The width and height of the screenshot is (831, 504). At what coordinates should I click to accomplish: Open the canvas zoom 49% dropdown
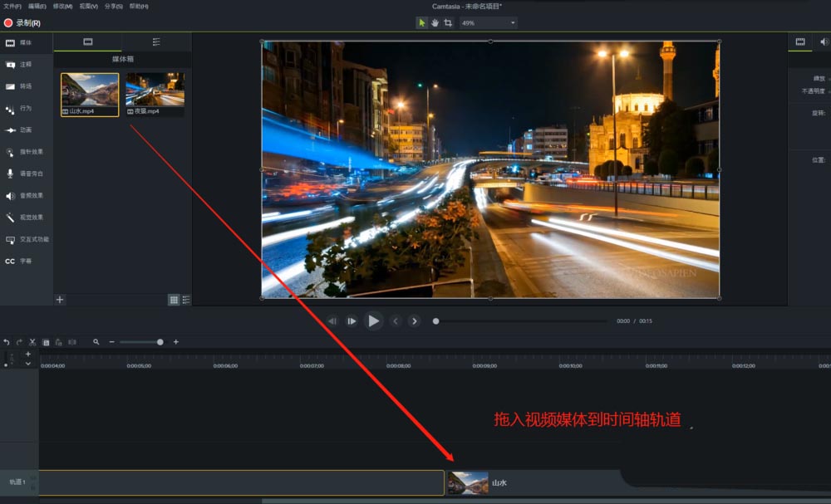[489, 23]
